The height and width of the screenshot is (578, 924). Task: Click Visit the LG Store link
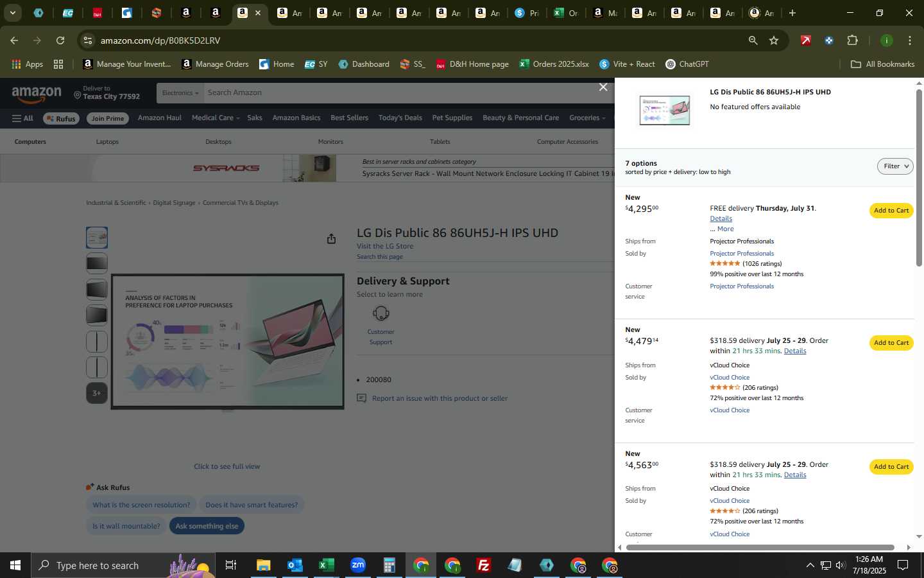point(385,246)
